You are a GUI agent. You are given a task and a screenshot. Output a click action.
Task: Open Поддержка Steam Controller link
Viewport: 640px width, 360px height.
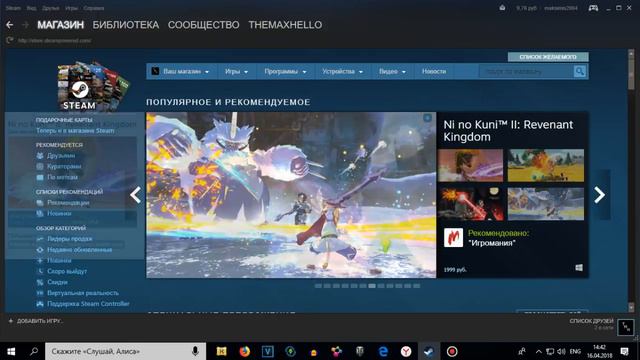tap(88, 304)
